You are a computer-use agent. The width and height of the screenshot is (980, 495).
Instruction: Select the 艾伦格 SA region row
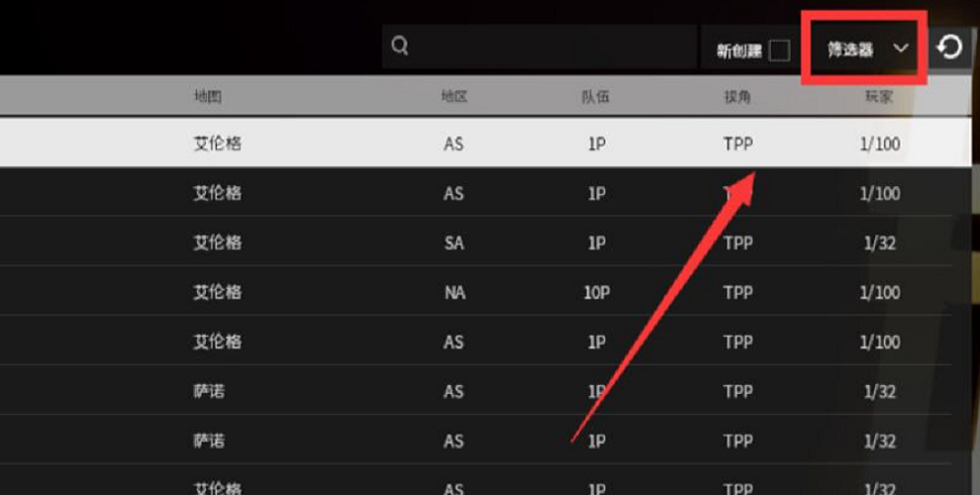[x=476, y=243]
